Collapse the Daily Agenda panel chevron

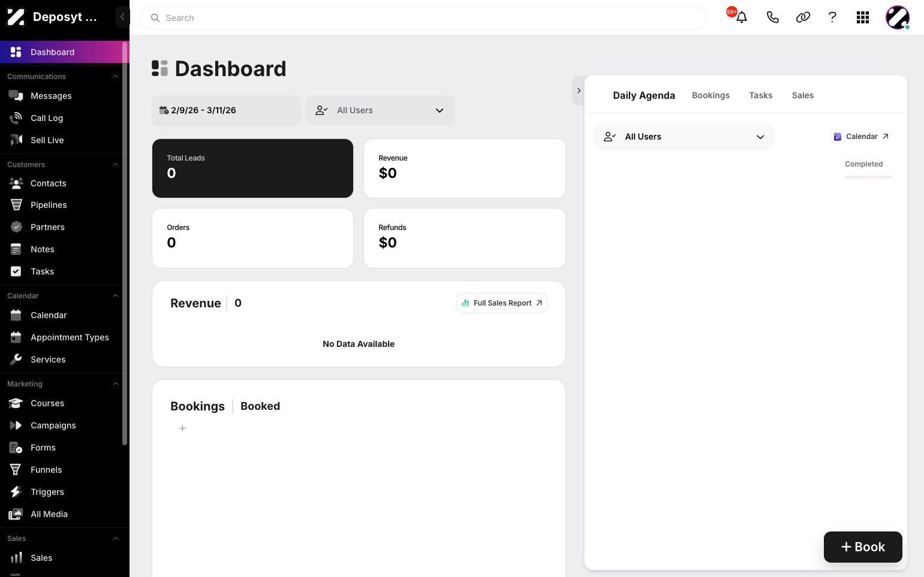(579, 90)
